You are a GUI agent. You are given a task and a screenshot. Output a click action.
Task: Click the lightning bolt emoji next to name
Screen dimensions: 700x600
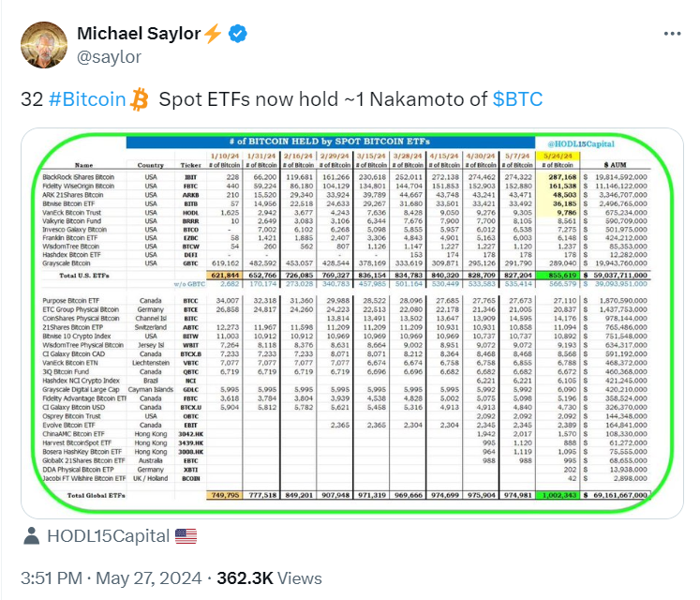coord(213,34)
